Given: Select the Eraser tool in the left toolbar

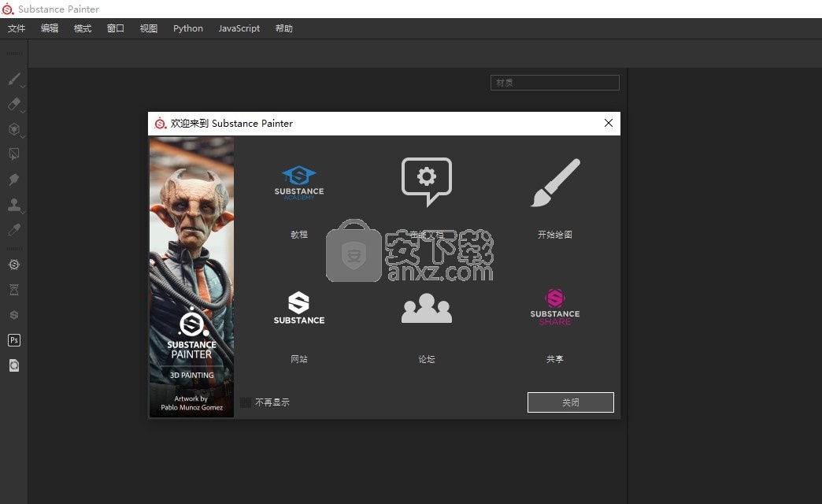Looking at the screenshot, I should (14, 104).
